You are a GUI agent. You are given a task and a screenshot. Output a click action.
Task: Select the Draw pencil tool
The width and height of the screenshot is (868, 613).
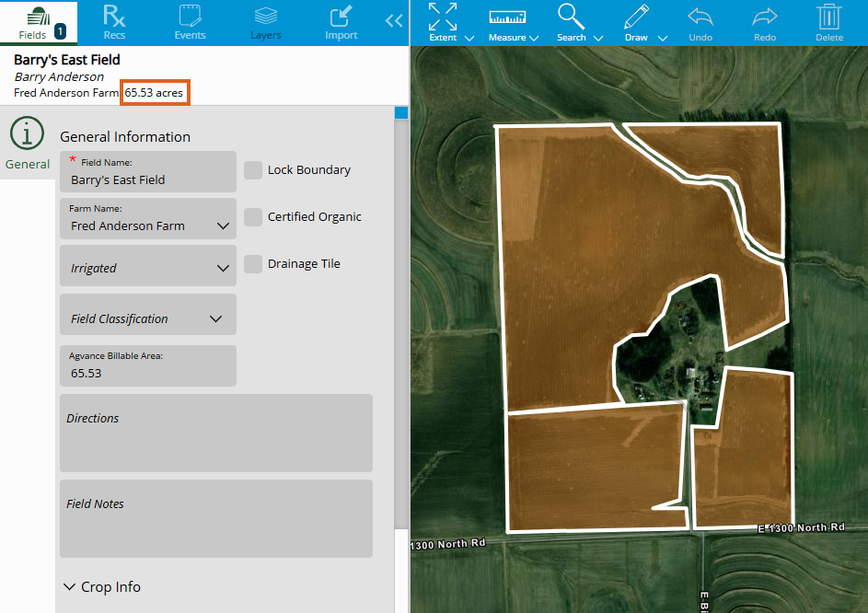[636, 17]
